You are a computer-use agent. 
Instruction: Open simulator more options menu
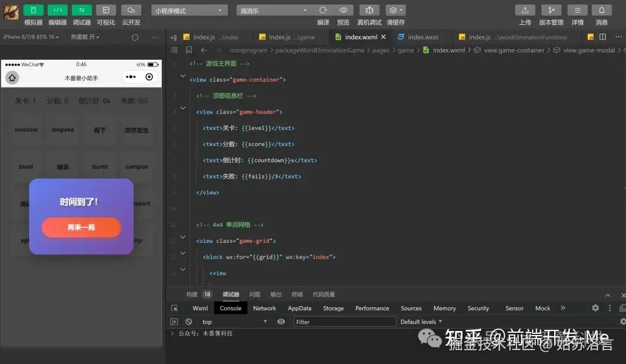click(x=155, y=37)
